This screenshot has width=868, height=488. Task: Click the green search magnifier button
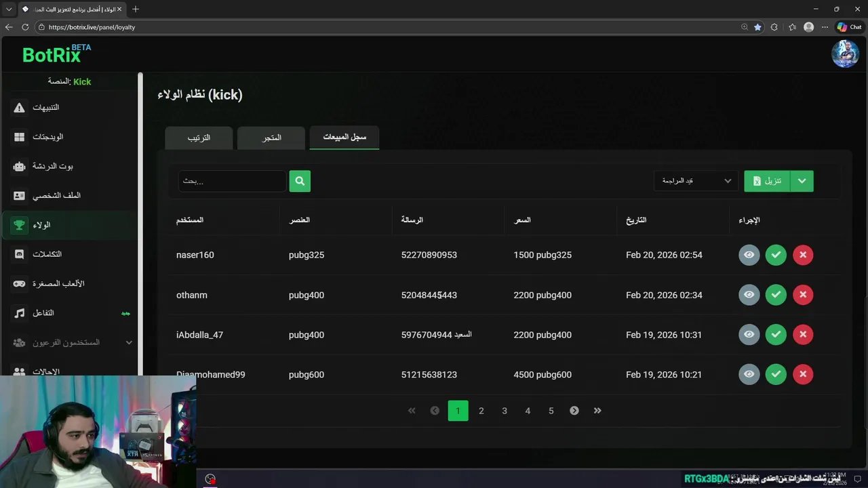(x=300, y=181)
